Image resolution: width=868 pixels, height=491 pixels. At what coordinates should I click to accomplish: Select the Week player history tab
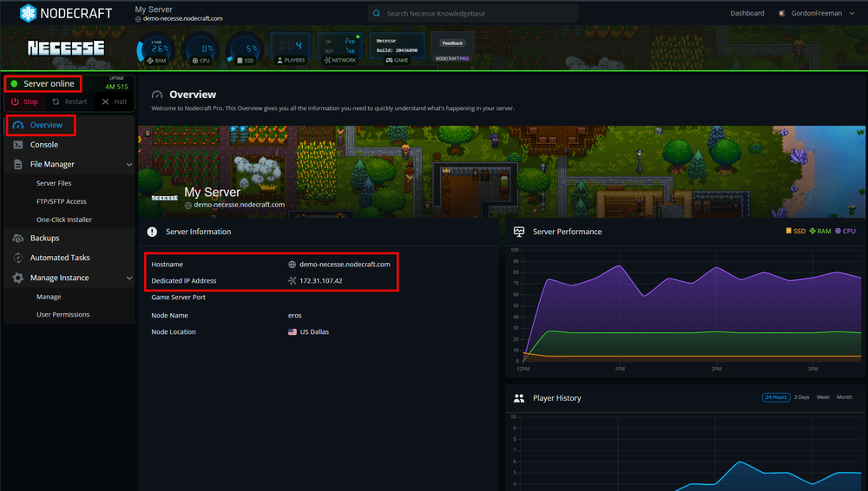point(823,397)
